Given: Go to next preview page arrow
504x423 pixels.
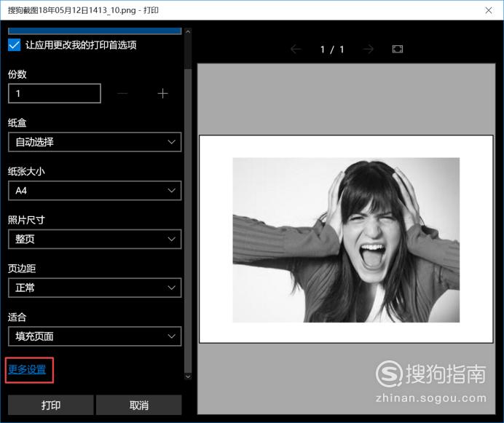Looking at the screenshot, I should pos(369,50).
